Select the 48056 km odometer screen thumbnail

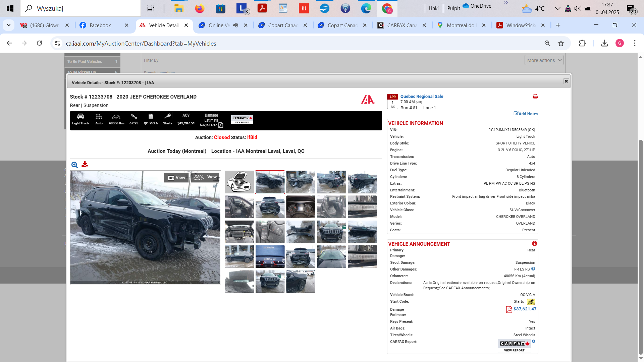coord(270,257)
